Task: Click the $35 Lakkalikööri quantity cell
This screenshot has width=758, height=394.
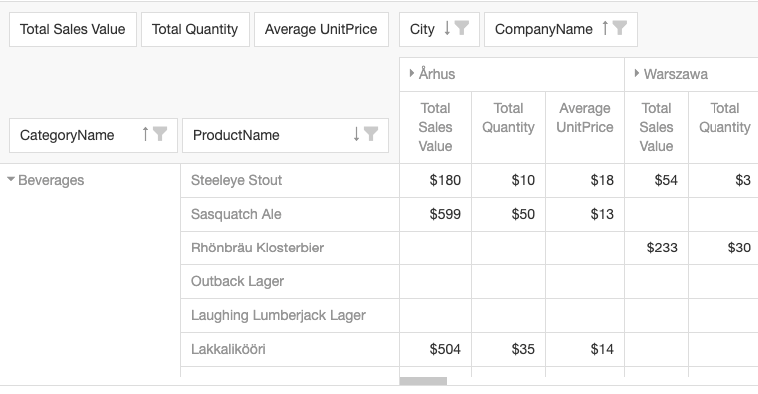Action: (508, 349)
